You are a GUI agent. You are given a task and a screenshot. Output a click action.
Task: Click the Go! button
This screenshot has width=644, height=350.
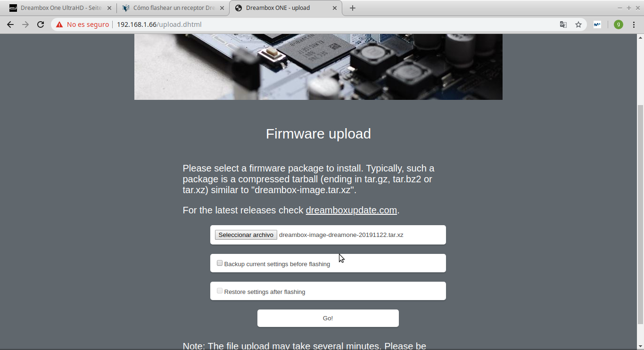[x=328, y=318]
